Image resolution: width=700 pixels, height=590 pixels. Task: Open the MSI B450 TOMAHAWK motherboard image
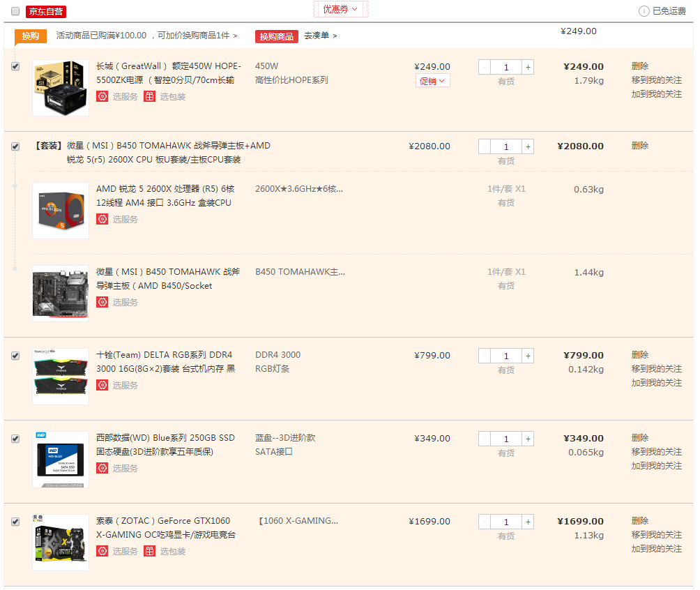[x=61, y=294]
